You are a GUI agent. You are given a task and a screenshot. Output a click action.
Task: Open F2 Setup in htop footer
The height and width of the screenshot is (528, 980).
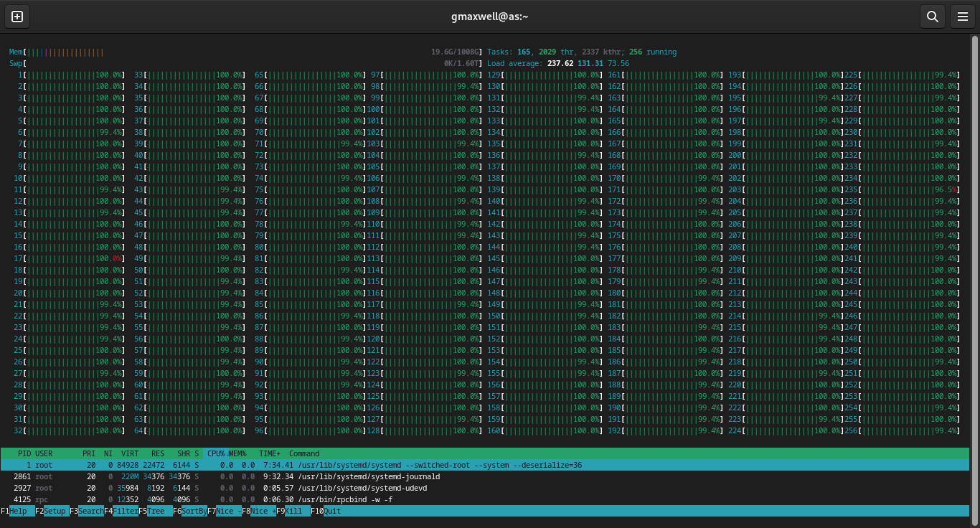[55, 511]
